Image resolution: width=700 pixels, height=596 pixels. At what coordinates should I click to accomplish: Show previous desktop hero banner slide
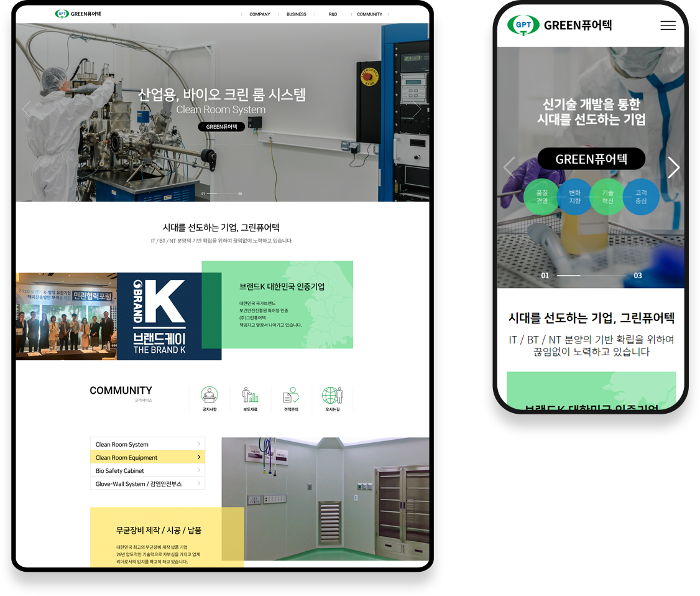pyautogui.click(x=26, y=109)
